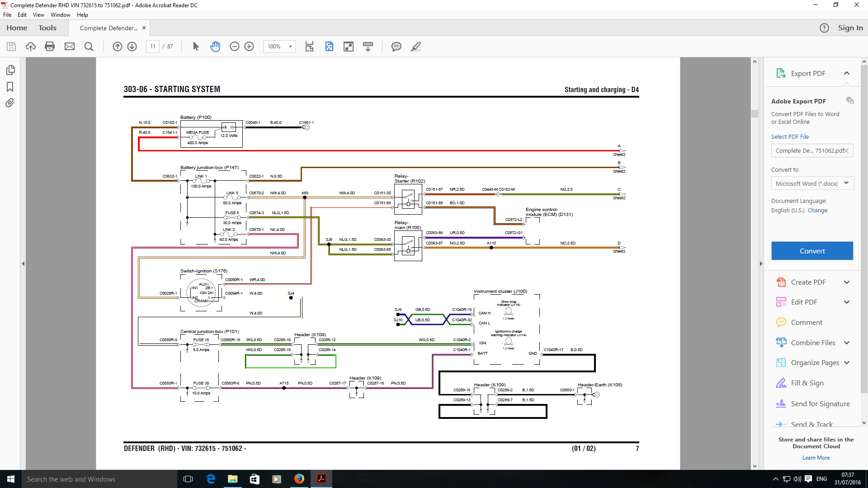Click Sign In

tap(850, 28)
